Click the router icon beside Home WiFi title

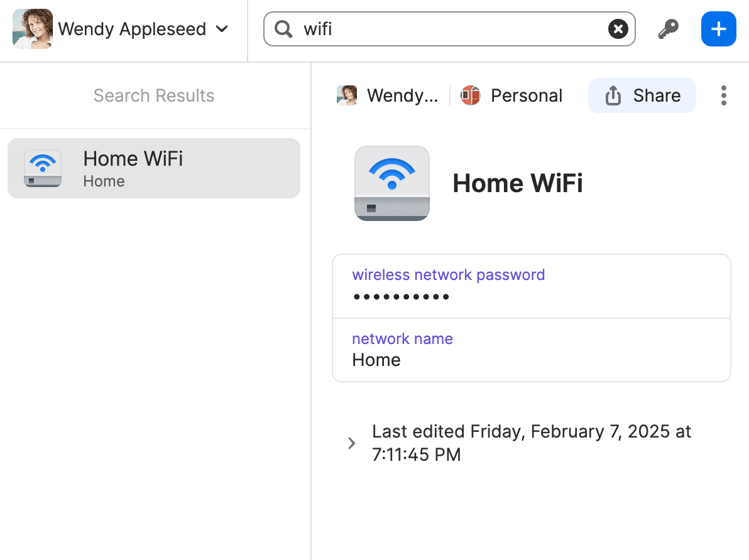pos(391,183)
